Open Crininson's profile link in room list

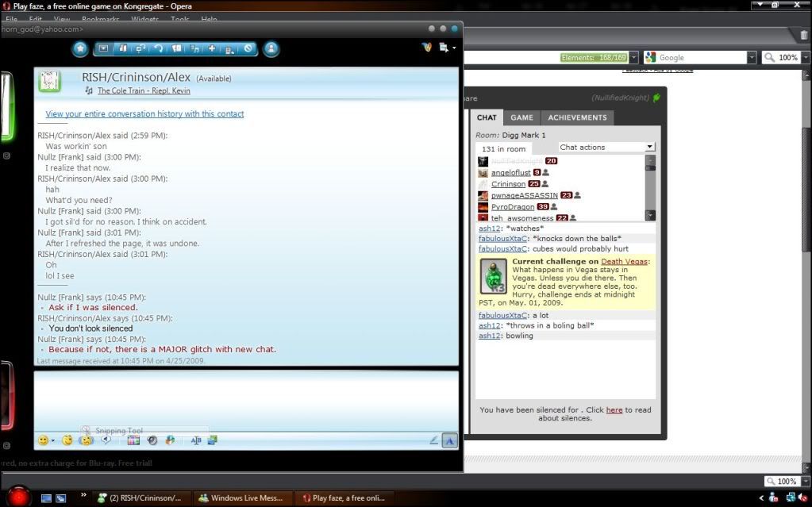point(508,184)
